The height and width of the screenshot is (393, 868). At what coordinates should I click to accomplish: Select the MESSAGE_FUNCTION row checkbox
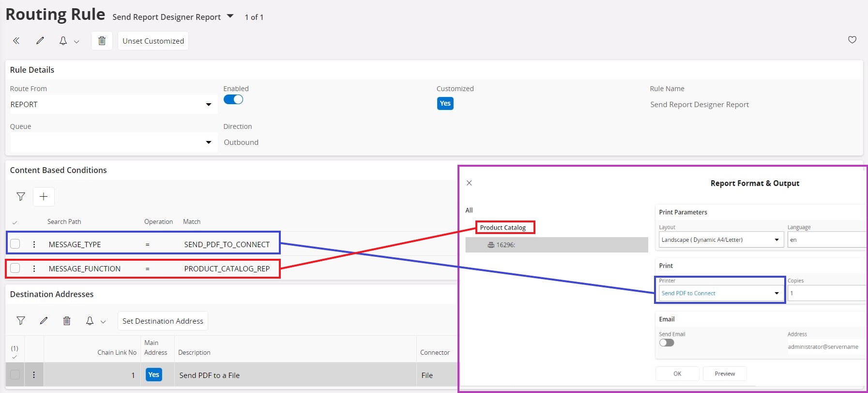[15, 268]
